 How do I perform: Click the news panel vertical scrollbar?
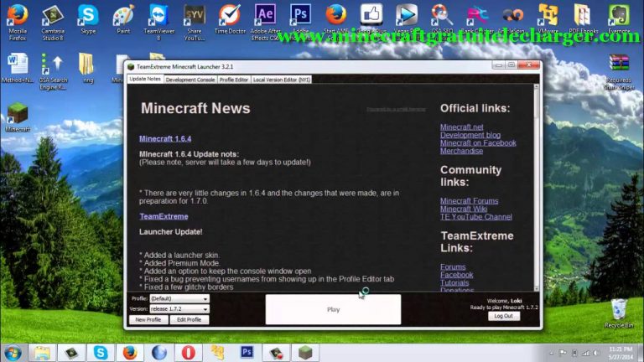tap(536, 187)
